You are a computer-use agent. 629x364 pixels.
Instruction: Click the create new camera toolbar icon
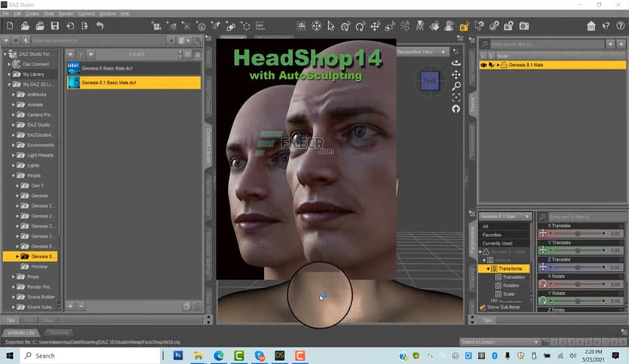156,26
